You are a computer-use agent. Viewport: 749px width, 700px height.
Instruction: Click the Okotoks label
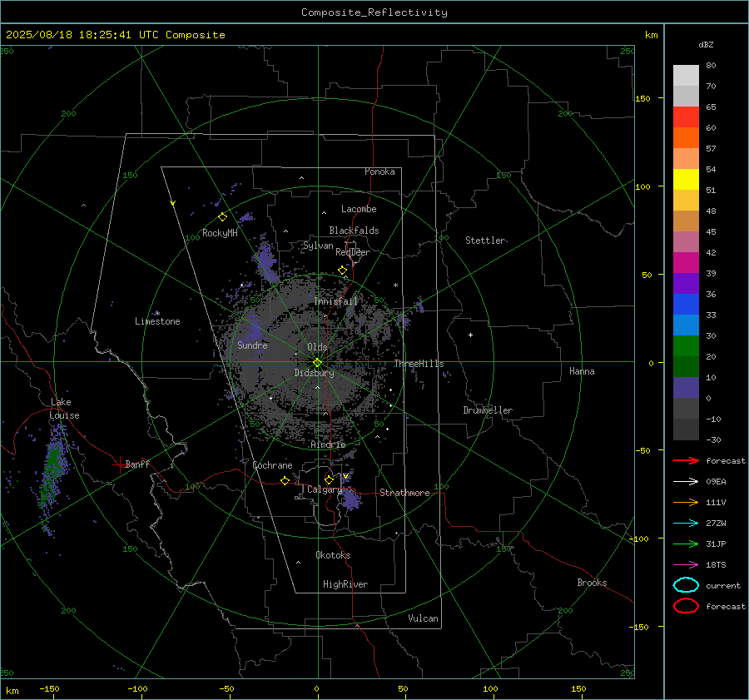point(333,555)
